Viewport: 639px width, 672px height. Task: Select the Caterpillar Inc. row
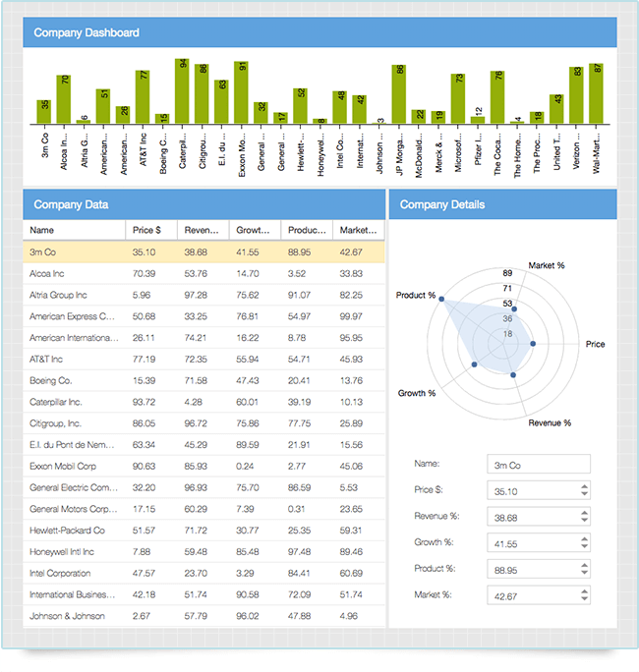[203, 402]
